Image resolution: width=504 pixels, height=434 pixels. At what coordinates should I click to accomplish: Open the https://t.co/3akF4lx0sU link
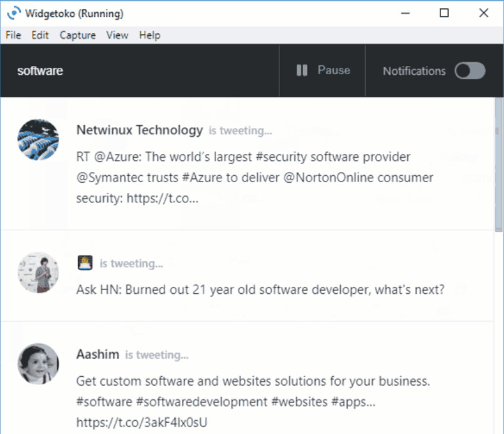142,423
